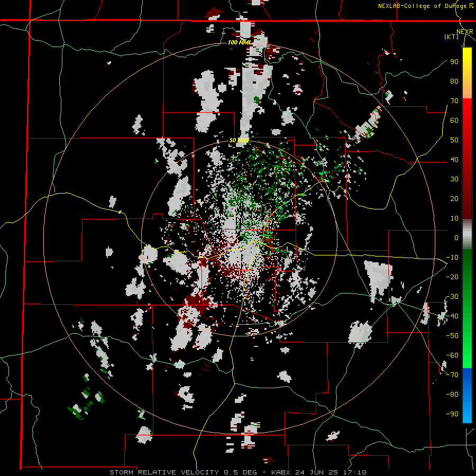This screenshot has width=476, height=476.
Task: Click the -30 scale label
Action: [452, 297]
